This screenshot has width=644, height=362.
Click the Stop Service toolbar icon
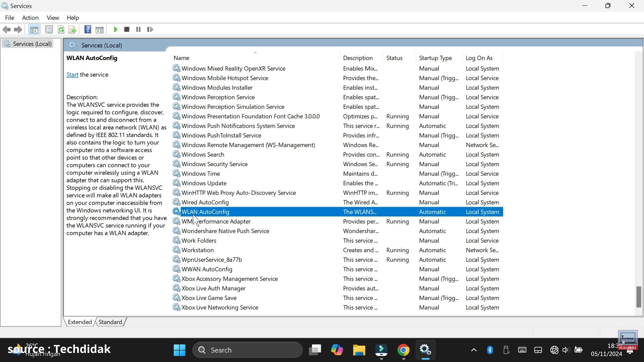127,29
